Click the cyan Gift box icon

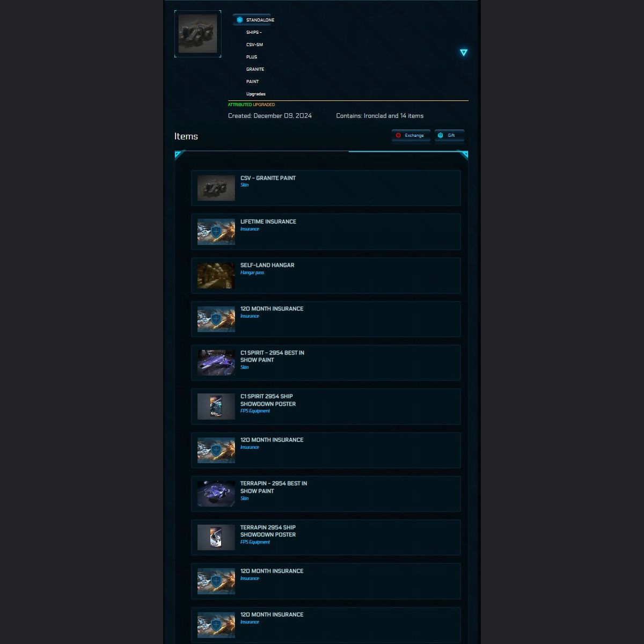(441, 135)
